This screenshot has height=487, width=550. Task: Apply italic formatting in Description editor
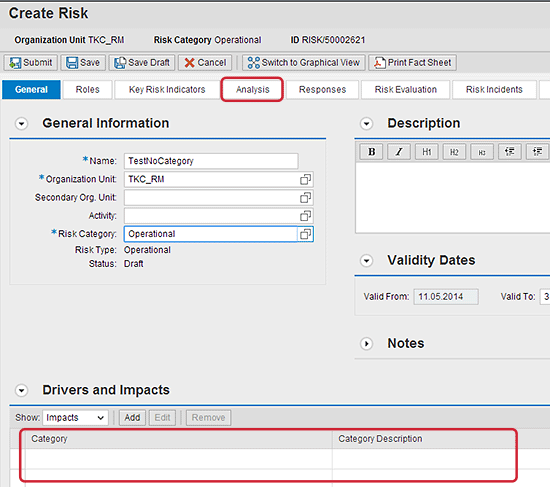(399, 152)
